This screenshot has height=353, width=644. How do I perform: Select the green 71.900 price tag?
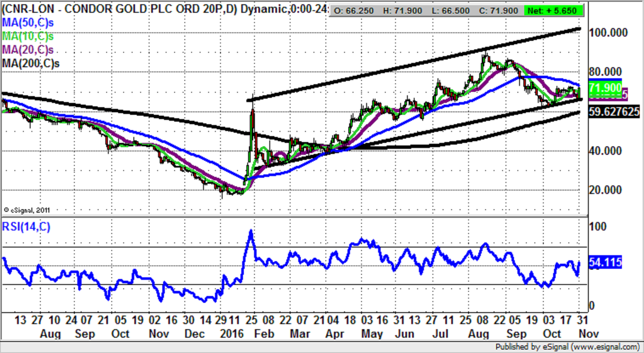pyautogui.click(x=605, y=88)
